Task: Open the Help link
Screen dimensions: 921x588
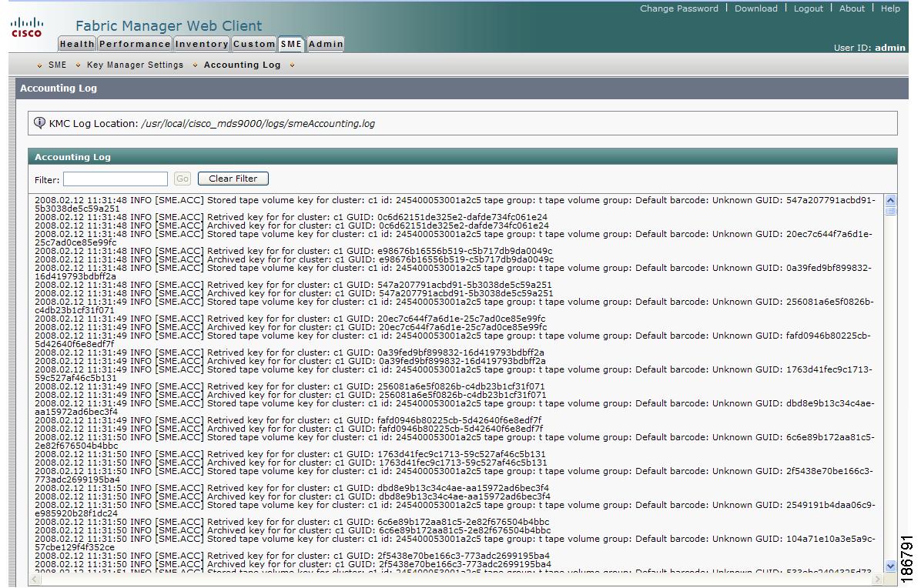Action: pos(890,8)
